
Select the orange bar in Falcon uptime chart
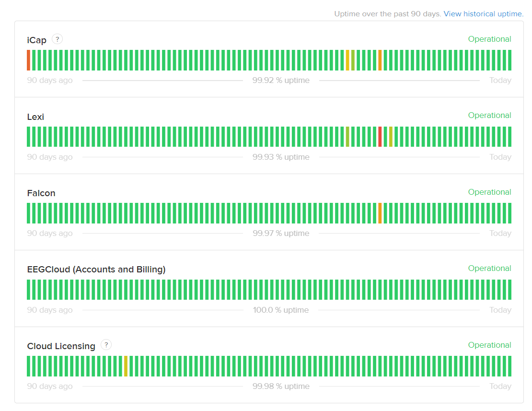(380, 213)
